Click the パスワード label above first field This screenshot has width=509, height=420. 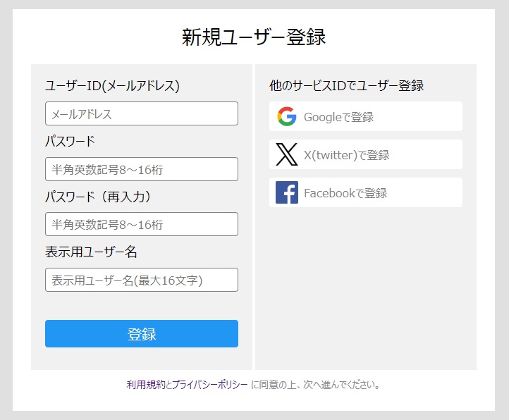[x=70, y=142]
